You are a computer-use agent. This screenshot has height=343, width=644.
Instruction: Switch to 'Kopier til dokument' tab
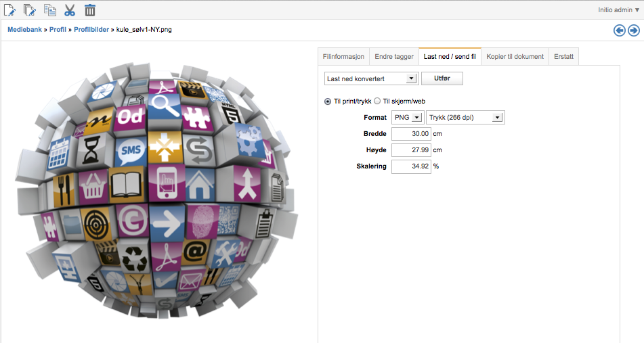pos(515,57)
